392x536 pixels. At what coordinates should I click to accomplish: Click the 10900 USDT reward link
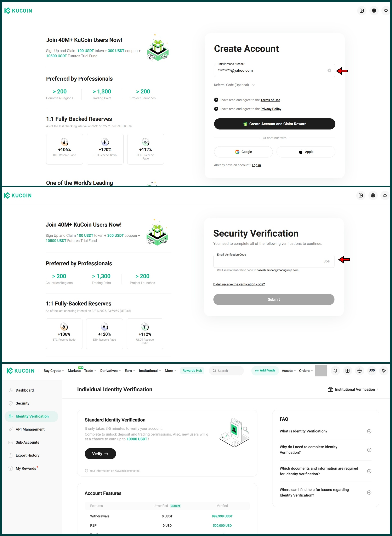pyautogui.click(x=137, y=439)
